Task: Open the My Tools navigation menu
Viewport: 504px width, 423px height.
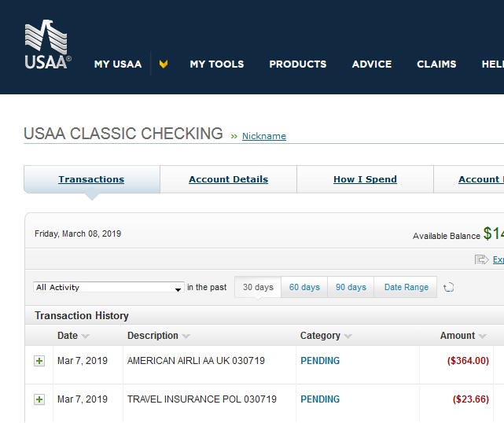Action: point(217,64)
